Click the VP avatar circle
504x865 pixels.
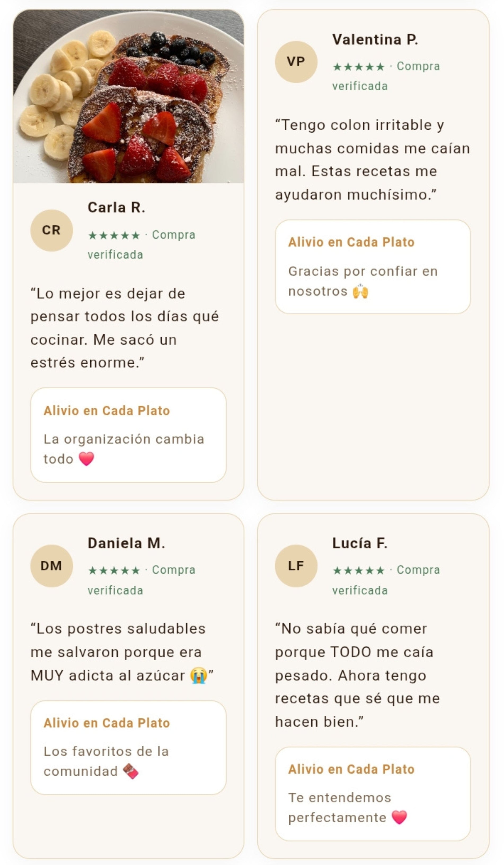(x=296, y=62)
